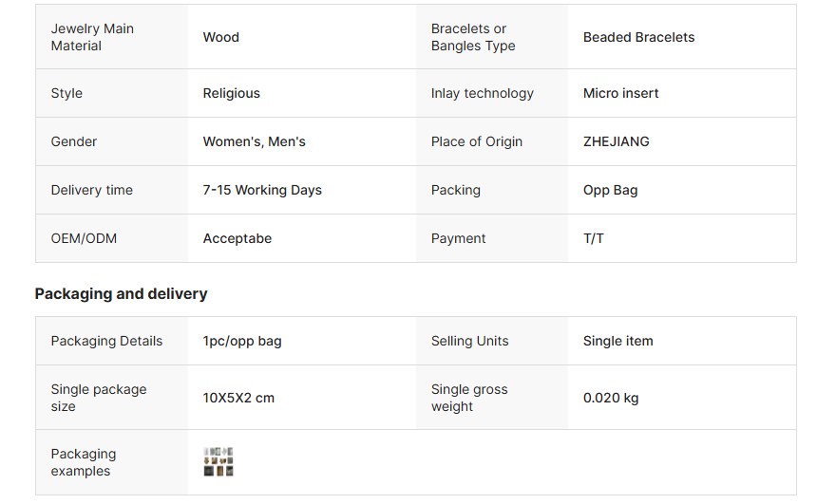Click the 'Single item' selling units value
817x504 pixels.
point(617,341)
